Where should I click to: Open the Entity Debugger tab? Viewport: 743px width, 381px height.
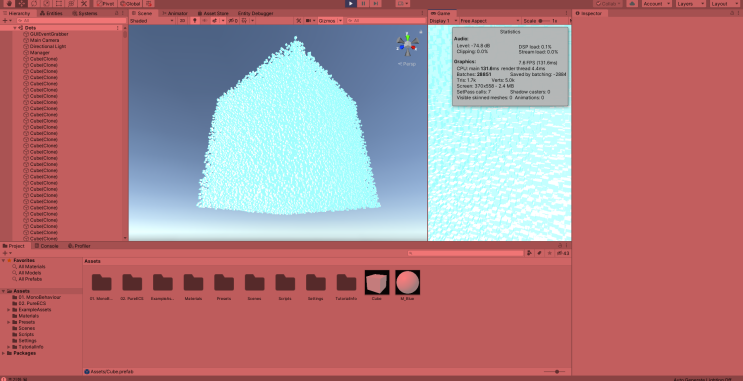click(255, 13)
